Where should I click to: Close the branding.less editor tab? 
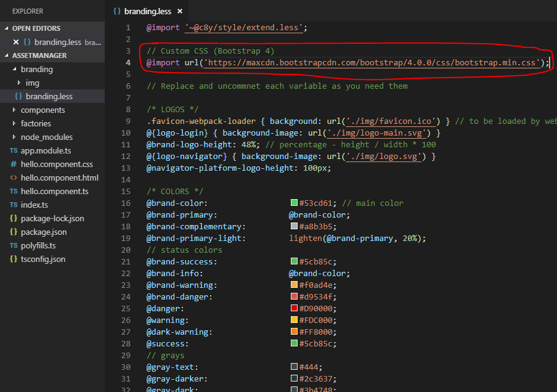pos(179,12)
